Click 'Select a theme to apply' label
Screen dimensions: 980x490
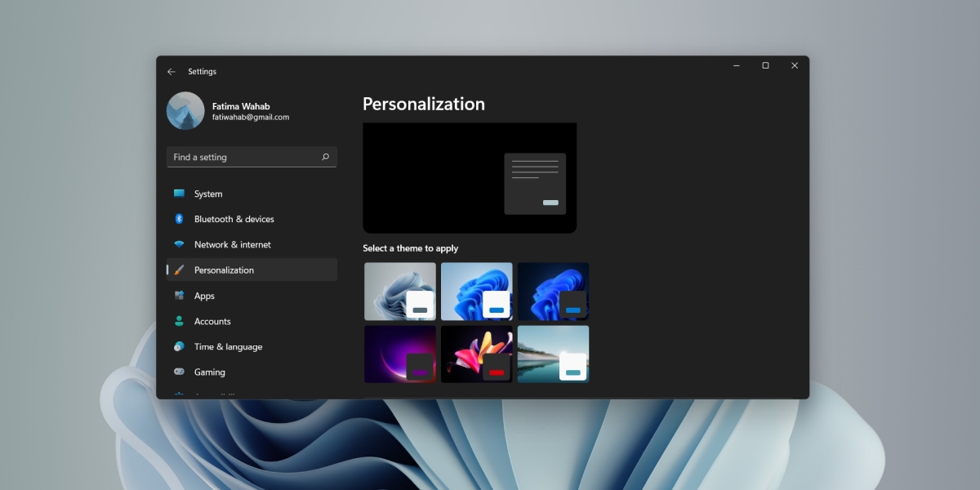411,248
